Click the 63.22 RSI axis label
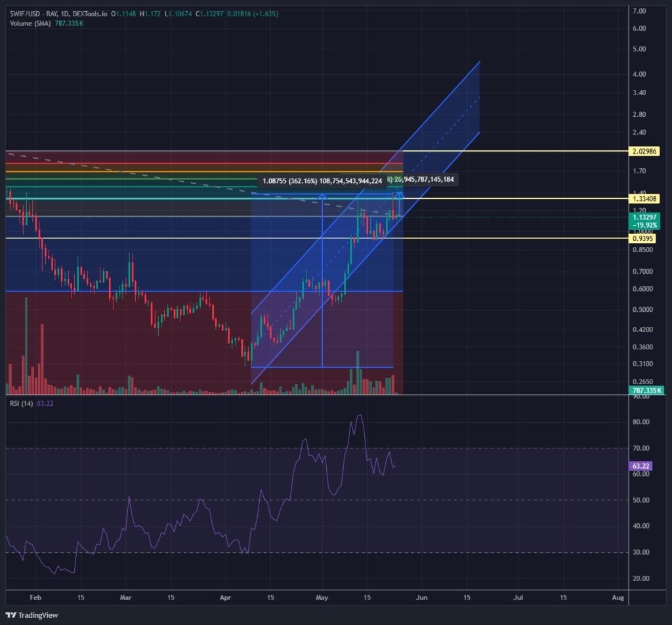Screen dimensions: 672x625 pos(640,466)
